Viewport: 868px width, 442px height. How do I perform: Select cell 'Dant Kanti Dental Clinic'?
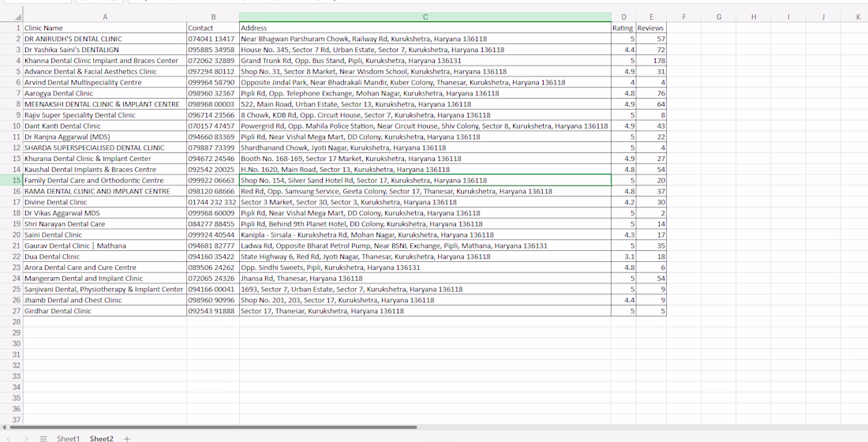(x=105, y=125)
